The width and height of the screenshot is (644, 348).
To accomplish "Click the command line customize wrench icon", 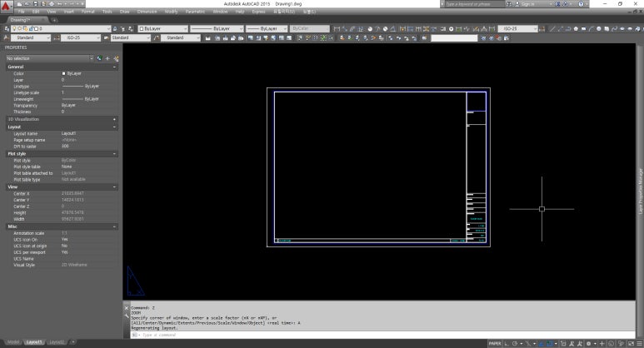I will (x=127, y=316).
